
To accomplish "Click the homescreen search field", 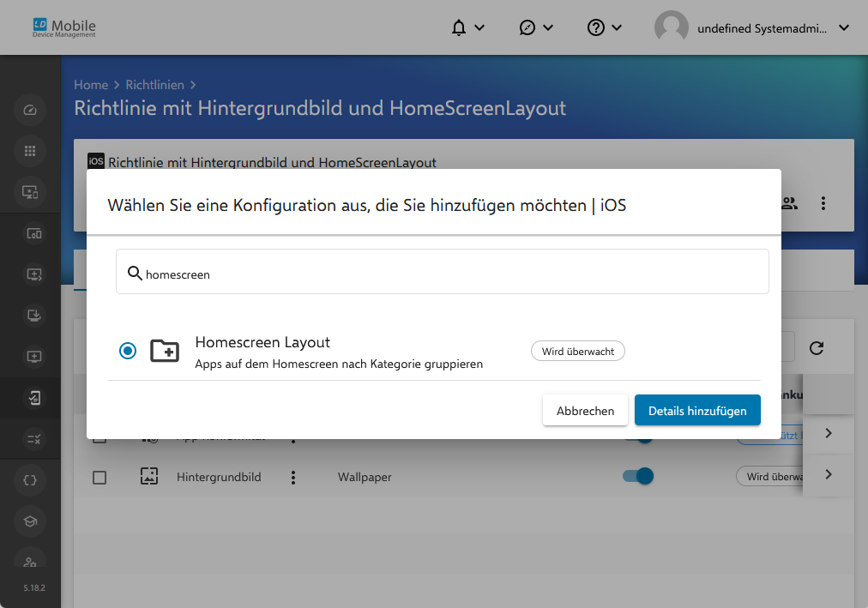I will pos(443,272).
